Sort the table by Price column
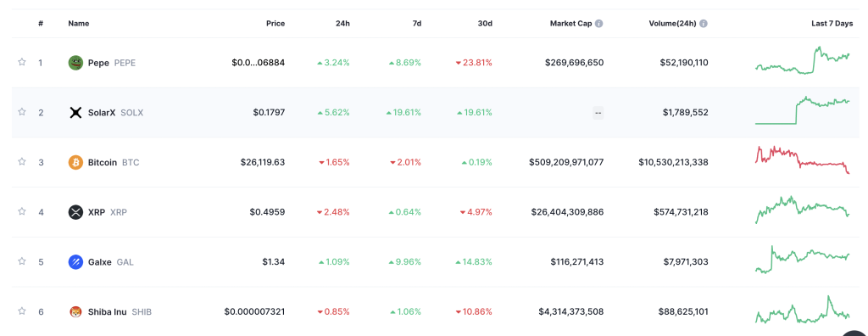 (275, 24)
